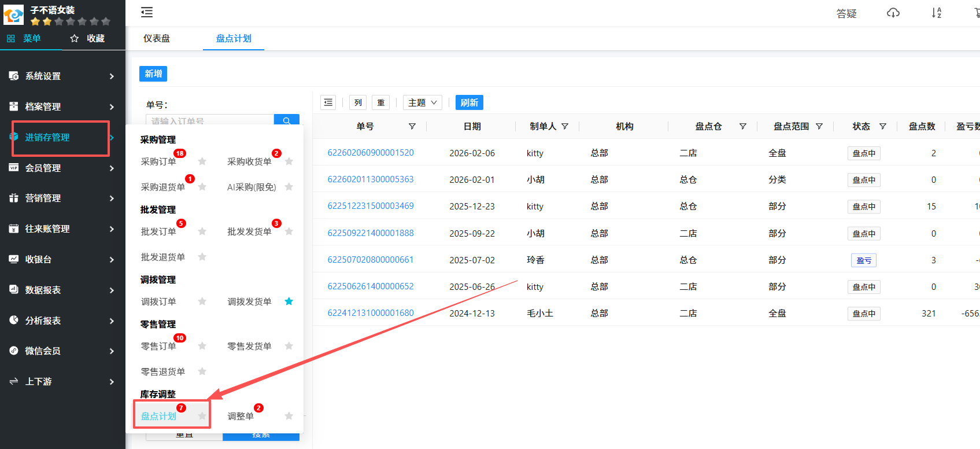Click the A-Z sort icon in header

coord(936,13)
